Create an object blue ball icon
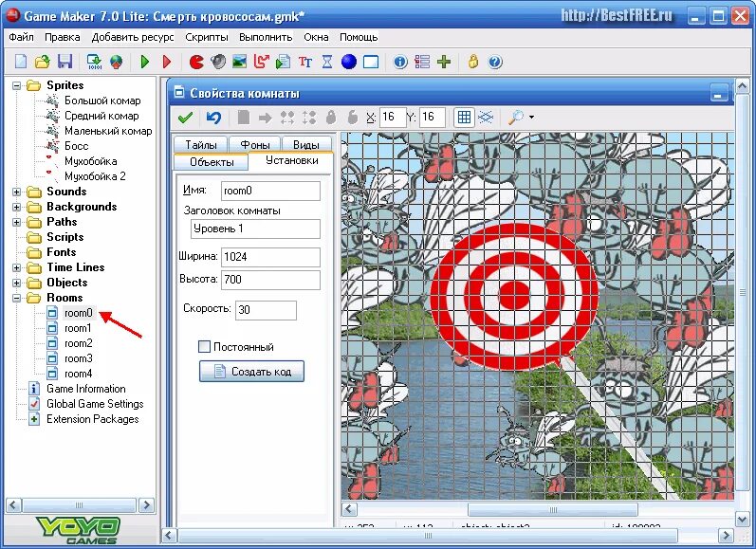Screen dimensions: 756x549 348,62
